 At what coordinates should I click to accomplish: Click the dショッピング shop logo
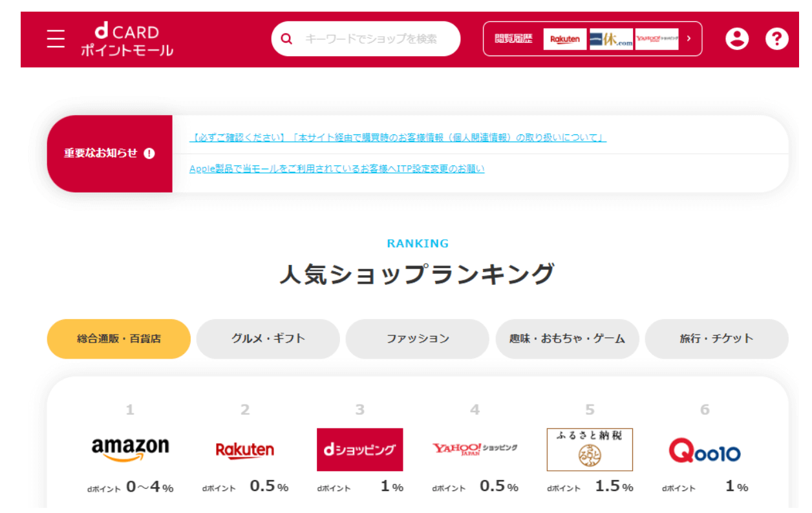pyautogui.click(x=359, y=450)
